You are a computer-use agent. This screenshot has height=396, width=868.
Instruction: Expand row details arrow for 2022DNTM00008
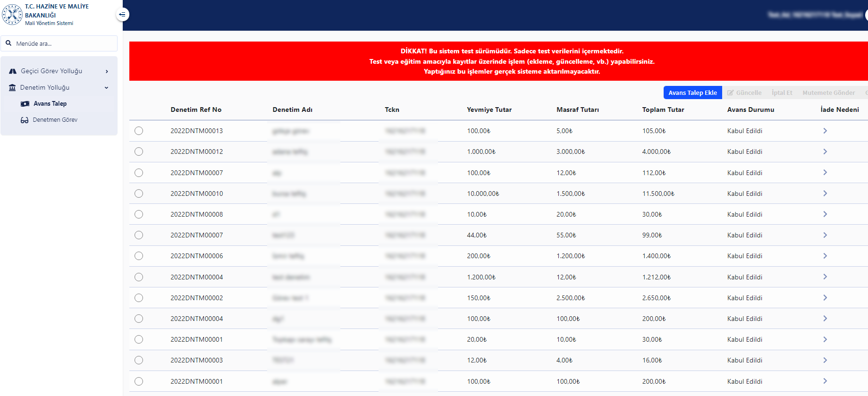pyautogui.click(x=825, y=214)
